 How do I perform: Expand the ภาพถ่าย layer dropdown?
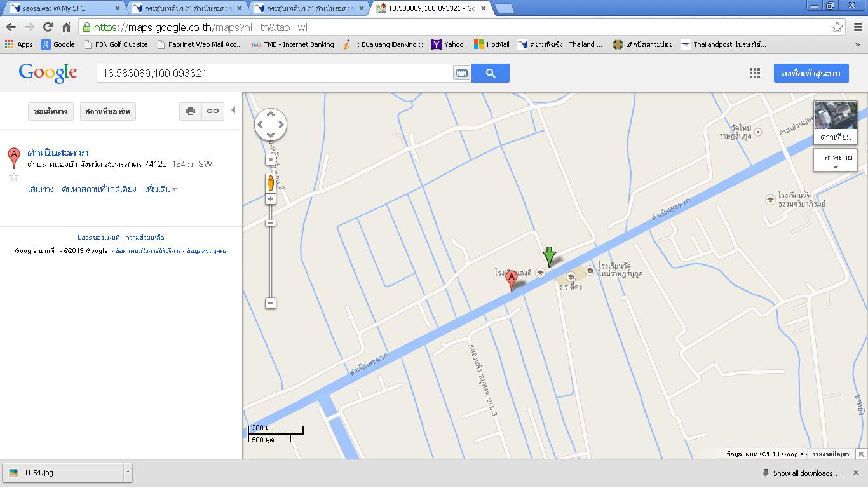pos(836,160)
